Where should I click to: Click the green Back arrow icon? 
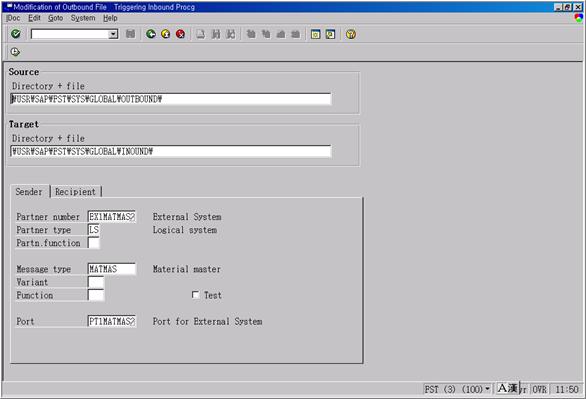pos(151,34)
